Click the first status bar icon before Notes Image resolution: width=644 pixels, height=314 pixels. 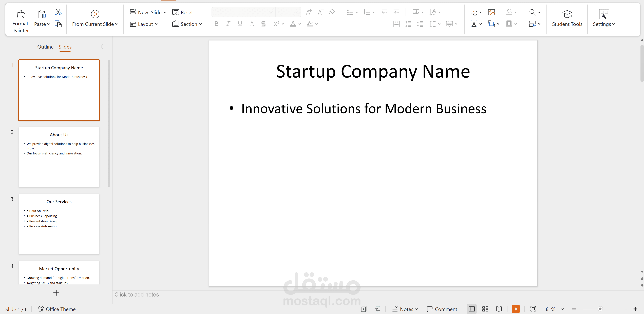click(x=364, y=309)
